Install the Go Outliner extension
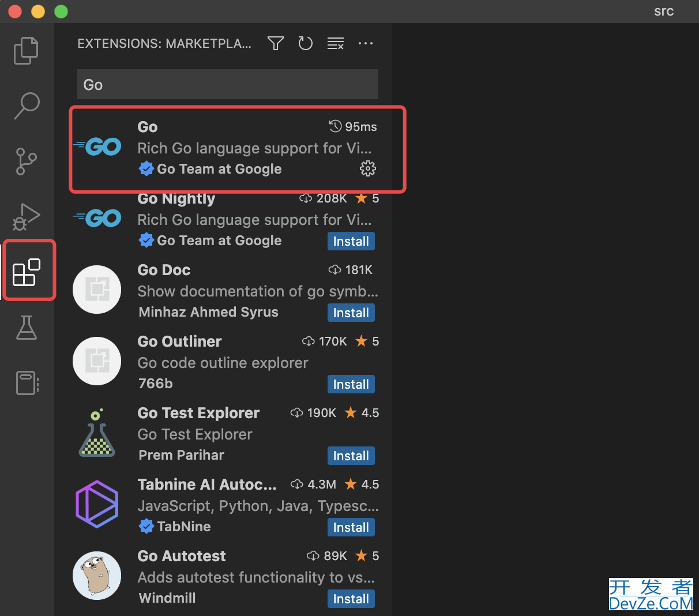Viewport: 699px width, 616px height. (x=351, y=384)
